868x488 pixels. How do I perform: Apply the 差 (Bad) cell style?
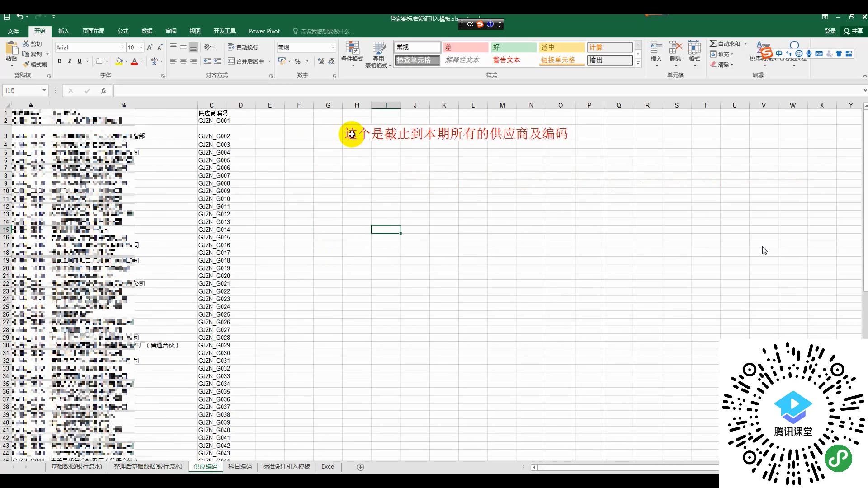[466, 47]
